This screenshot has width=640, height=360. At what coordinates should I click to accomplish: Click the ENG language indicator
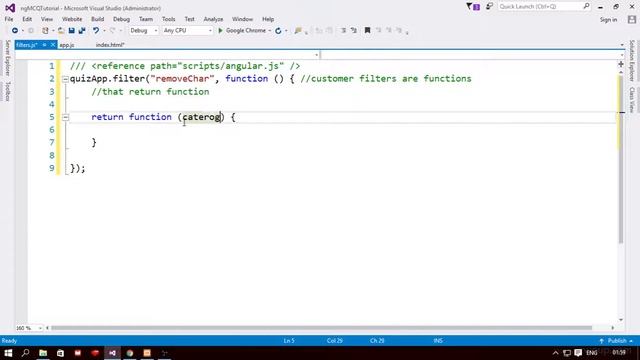pos(591,353)
